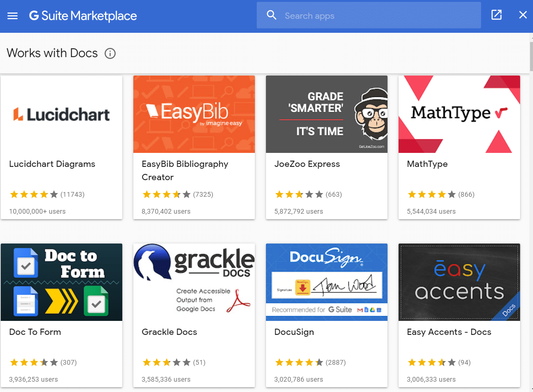Click the JoeZoo monkey banner image

[327, 114]
